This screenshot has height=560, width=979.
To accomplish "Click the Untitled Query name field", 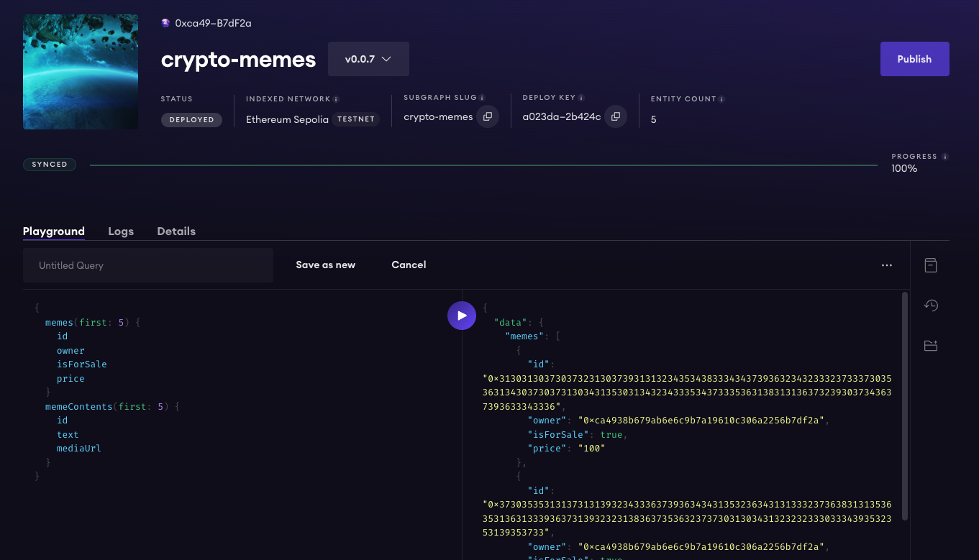I will [x=147, y=265].
